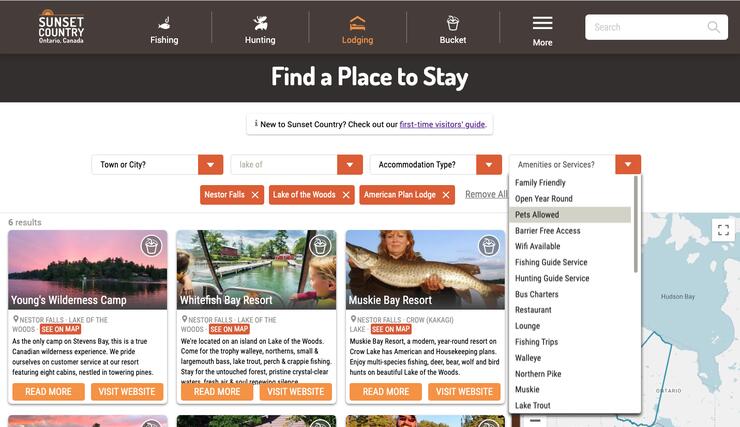Screen dimensions: 740x427
Task: Expand the Accommodation Type dropdown
Action: [x=489, y=165]
